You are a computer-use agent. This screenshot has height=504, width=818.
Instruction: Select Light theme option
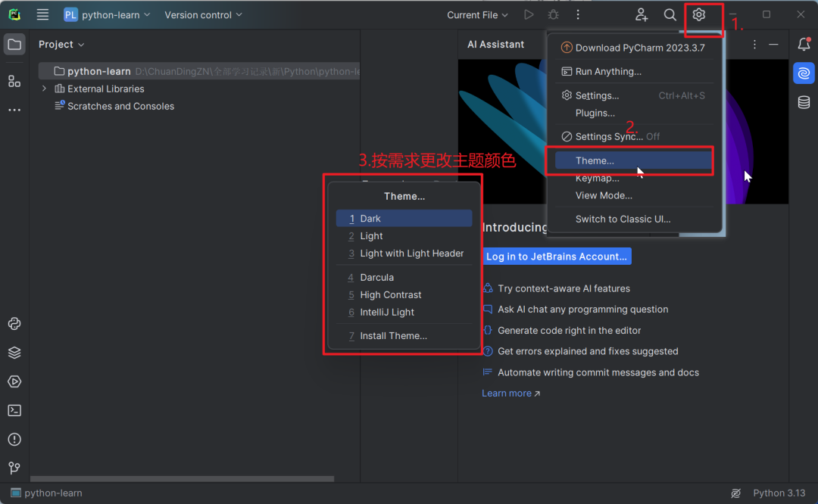[x=404, y=235]
